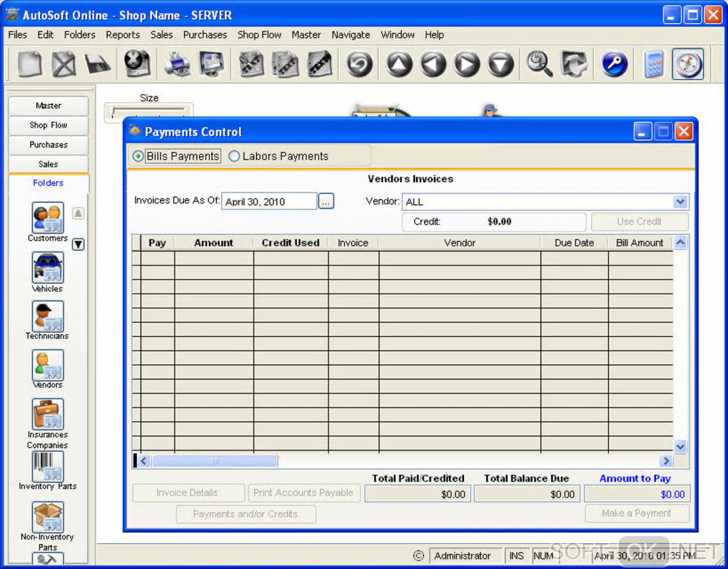Select the Bills Payments radio button

138,156
